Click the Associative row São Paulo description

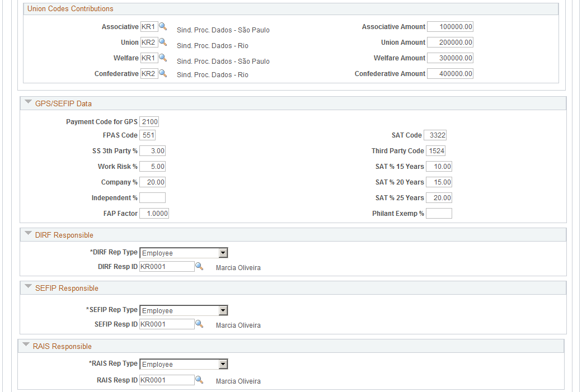coord(223,30)
